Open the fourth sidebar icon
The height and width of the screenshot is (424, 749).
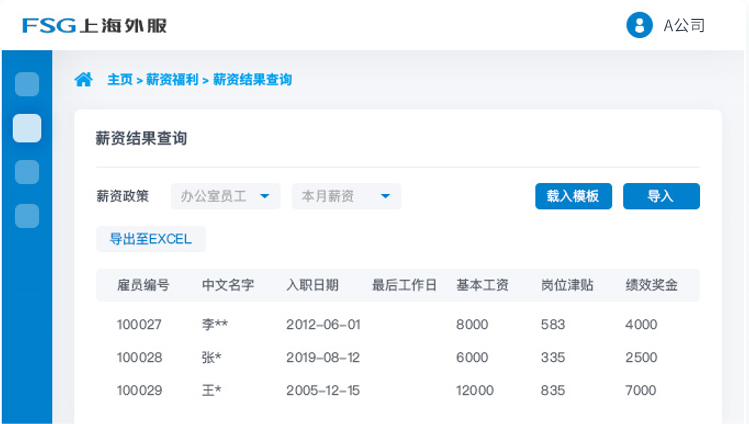pos(27,215)
